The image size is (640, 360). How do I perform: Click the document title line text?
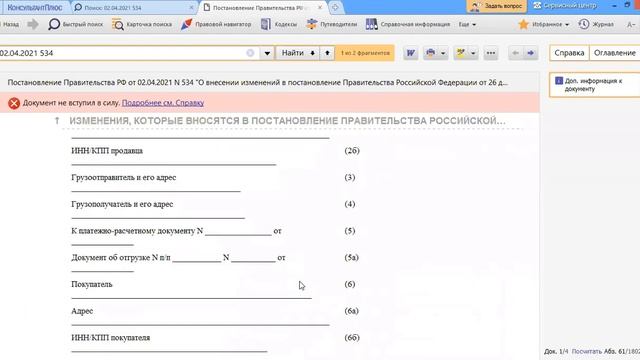point(258,82)
